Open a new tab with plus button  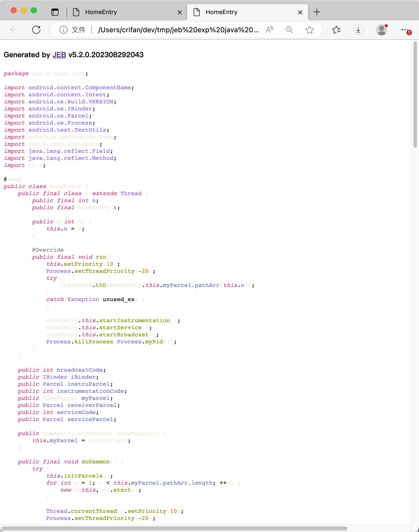pos(317,12)
